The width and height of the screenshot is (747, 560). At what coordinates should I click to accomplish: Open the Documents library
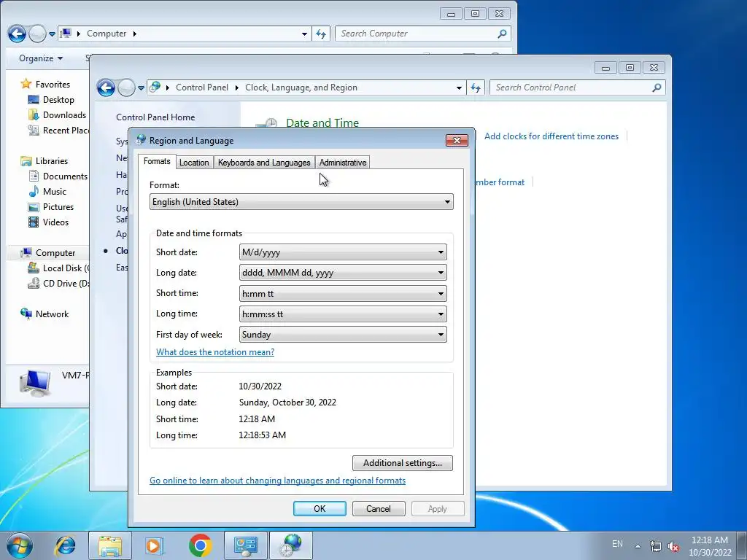coord(65,176)
